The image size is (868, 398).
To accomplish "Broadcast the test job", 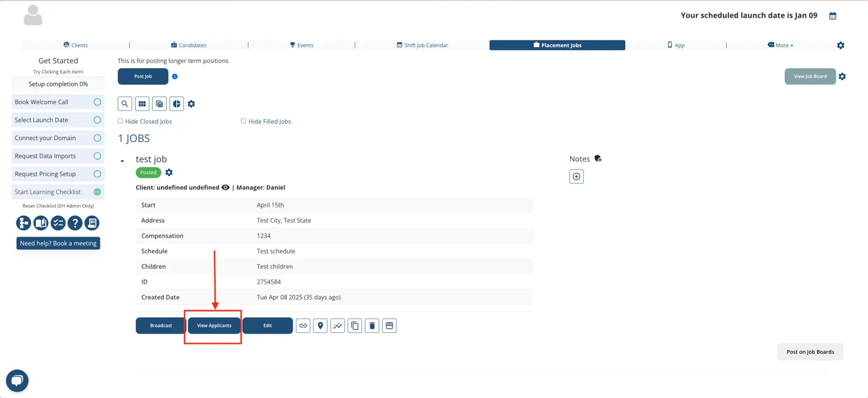I will (161, 325).
